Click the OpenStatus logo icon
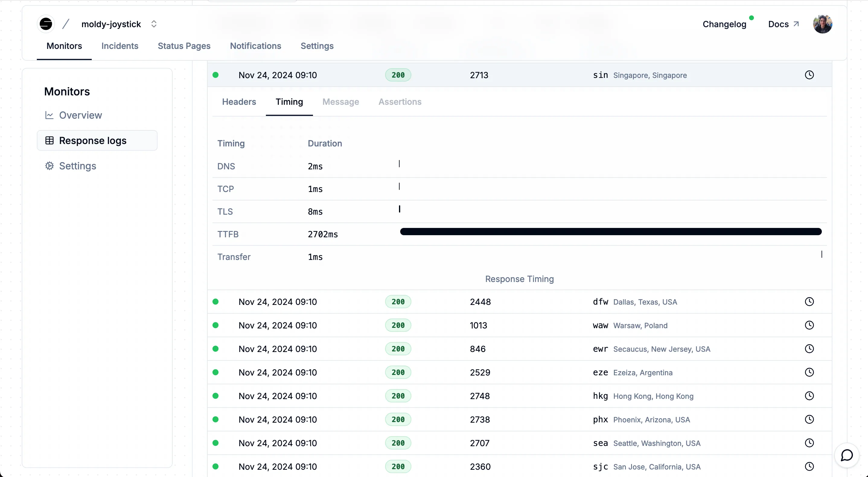This screenshot has height=477, width=868. 46,24
